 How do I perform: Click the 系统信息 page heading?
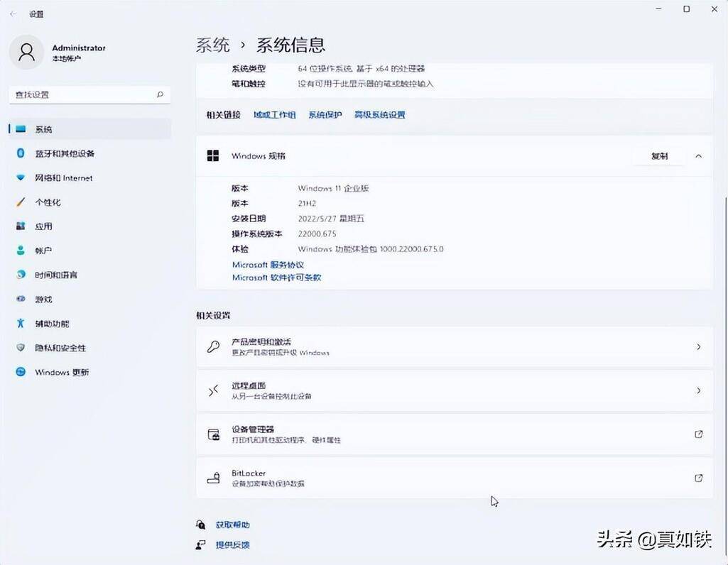click(x=290, y=45)
